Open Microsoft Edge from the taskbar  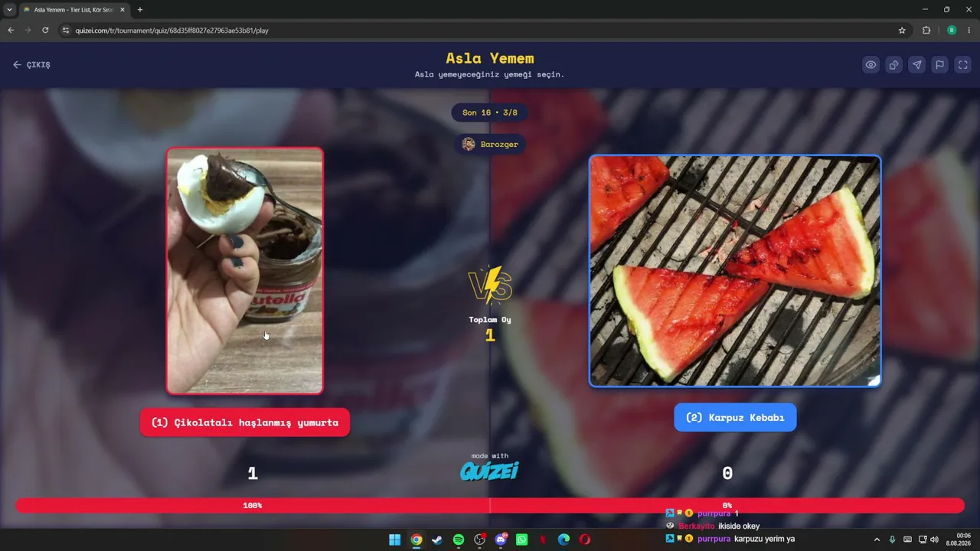click(x=564, y=540)
